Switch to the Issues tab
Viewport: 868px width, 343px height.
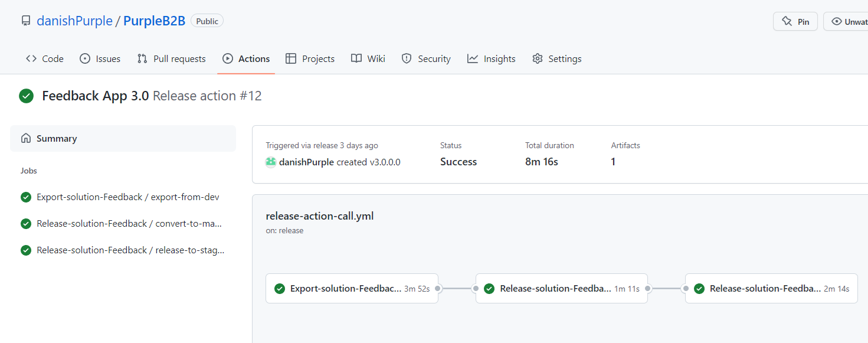click(100, 59)
